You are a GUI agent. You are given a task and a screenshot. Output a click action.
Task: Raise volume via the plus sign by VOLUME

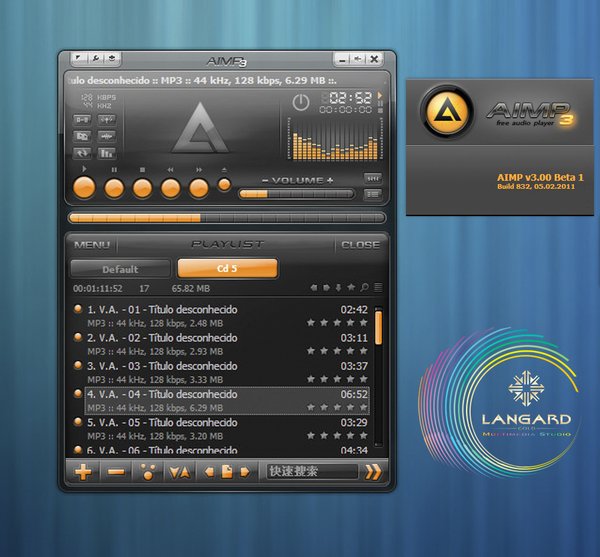click(x=330, y=181)
